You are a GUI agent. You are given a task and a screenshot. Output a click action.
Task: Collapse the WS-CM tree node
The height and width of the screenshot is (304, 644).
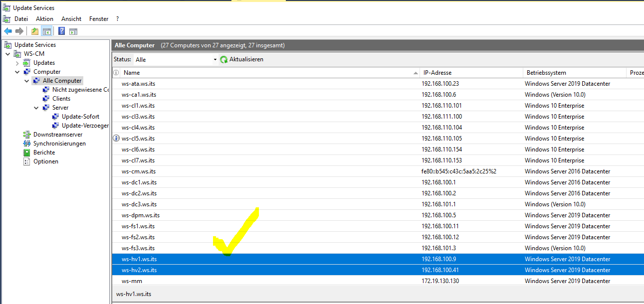click(x=8, y=54)
